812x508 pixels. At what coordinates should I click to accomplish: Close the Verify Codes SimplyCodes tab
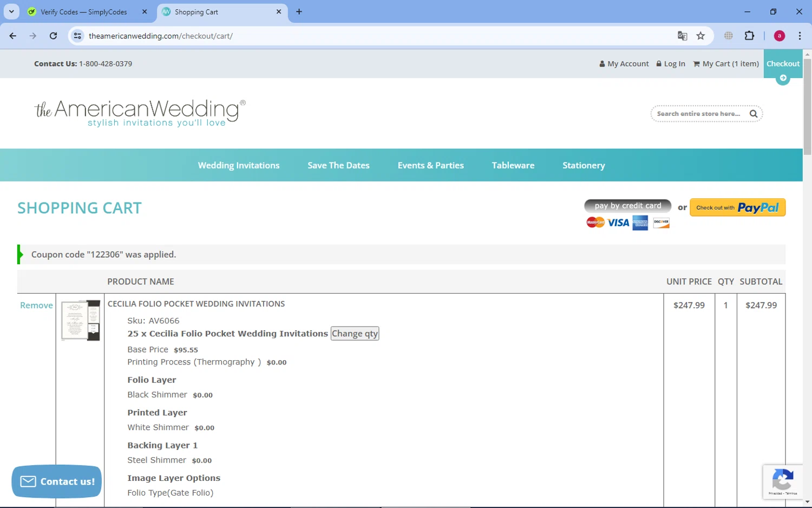click(x=145, y=11)
